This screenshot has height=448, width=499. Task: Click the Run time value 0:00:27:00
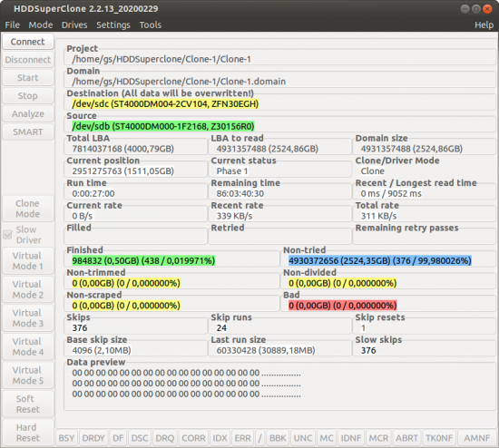(93, 193)
